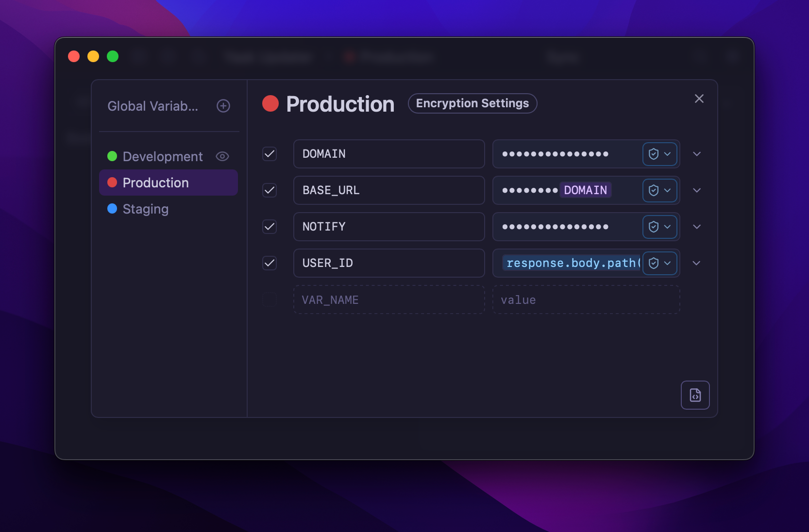Open the NOTIFY row chevron menu

pyautogui.click(x=697, y=227)
